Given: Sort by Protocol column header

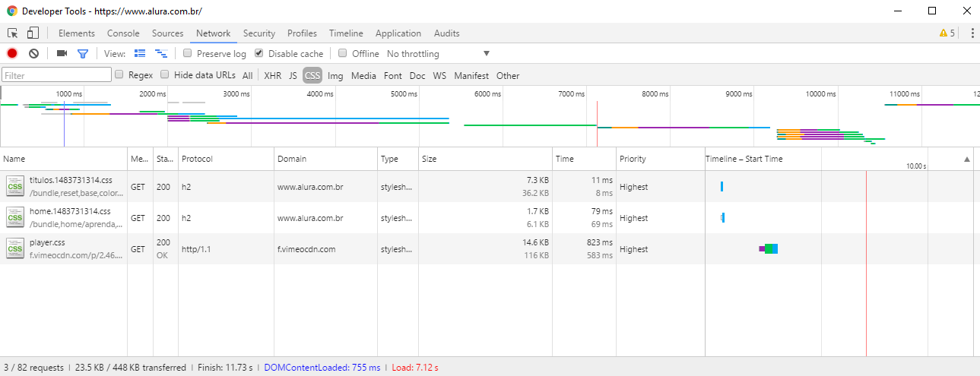Looking at the screenshot, I should (x=226, y=159).
